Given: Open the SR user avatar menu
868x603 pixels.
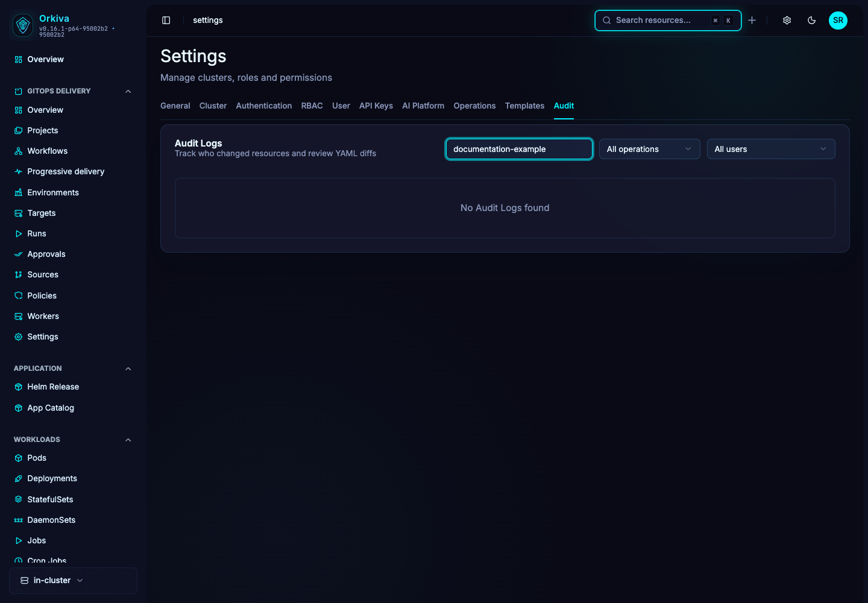Looking at the screenshot, I should (x=838, y=21).
